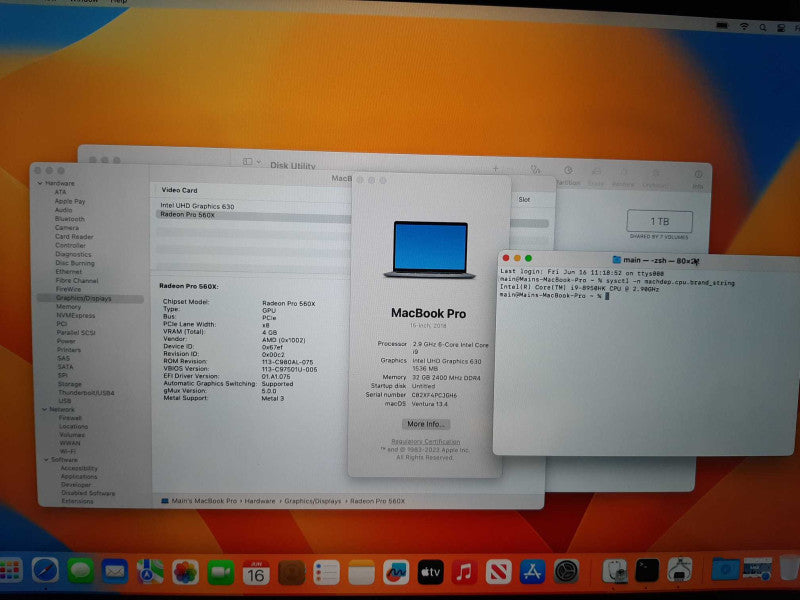800x600 pixels.
Task: Open News app in the Dock
Action: pyautogui.click(x=498, y=572)
